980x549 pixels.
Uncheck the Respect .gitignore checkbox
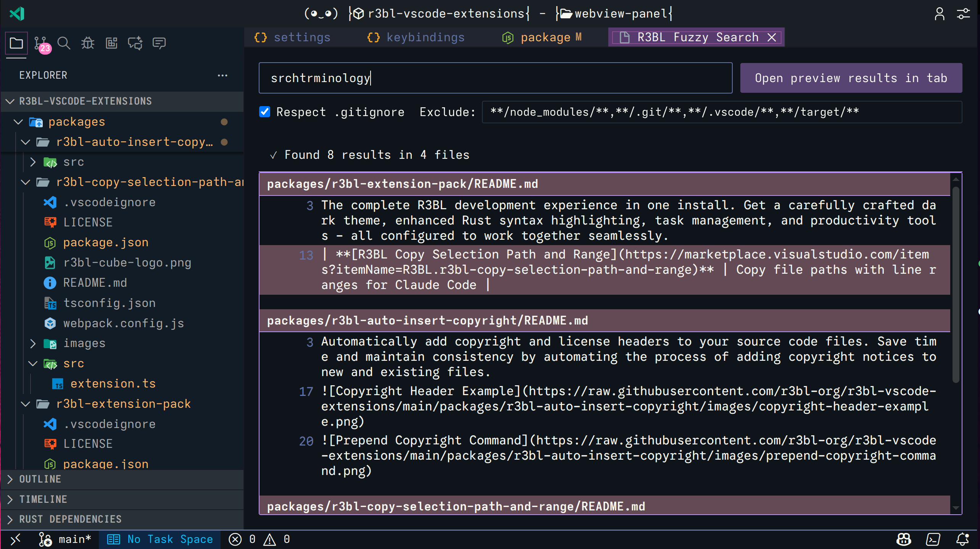pyautogui.click(x=264, y=112)
